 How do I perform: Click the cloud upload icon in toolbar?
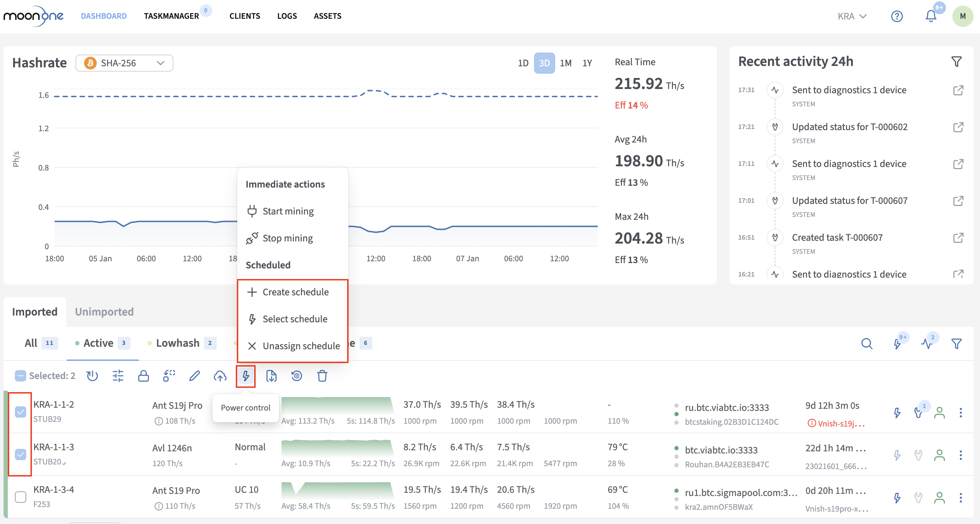coord(220,376)
